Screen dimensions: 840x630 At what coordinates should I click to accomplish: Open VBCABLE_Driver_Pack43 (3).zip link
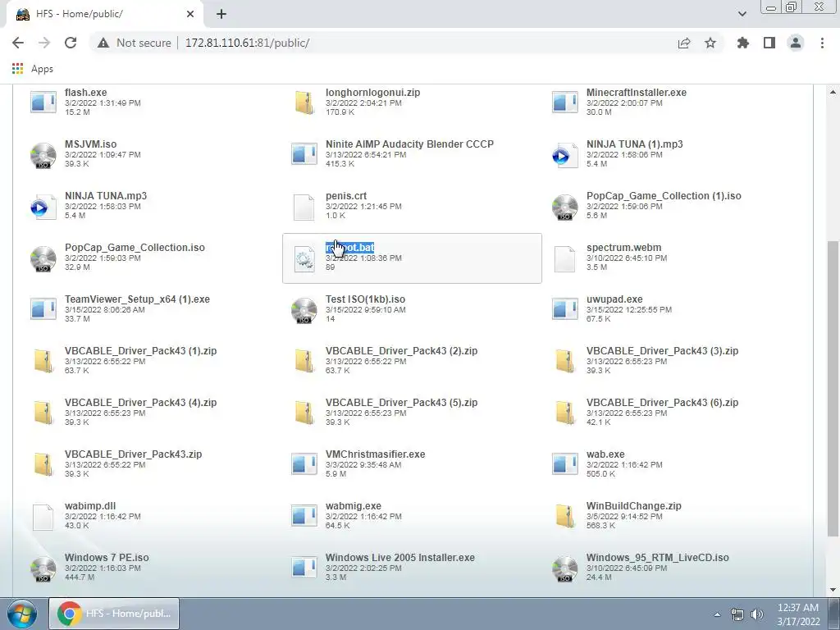[662, 351]
